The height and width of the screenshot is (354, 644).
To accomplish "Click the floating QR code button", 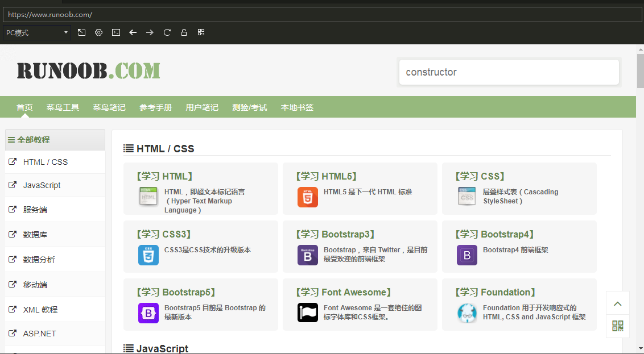I will 618,326.
